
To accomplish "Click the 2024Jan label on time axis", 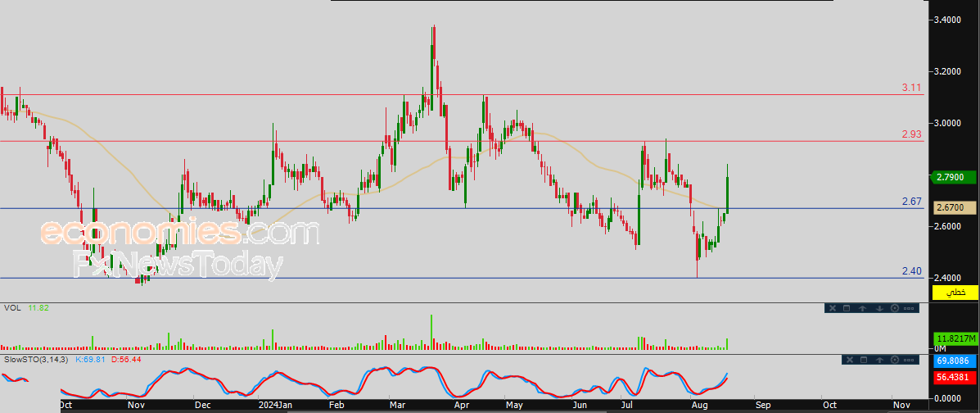I will [x=274, y=406].
